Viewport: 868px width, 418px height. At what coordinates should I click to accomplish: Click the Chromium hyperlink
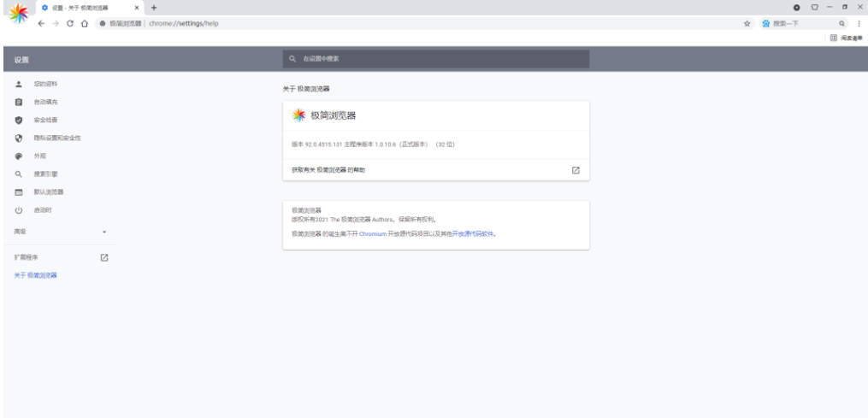(373, 234)
